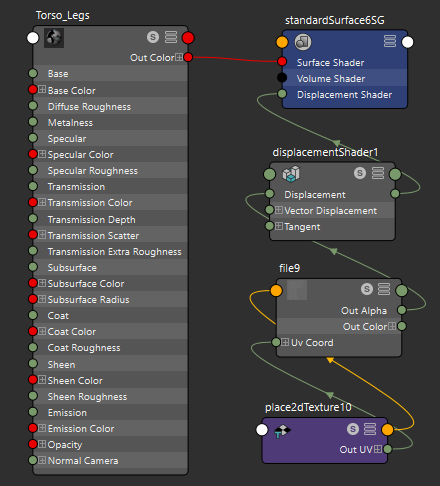Click the Torso_Legs material swatch icon
Image resolution: width=440 pixels, height=486 pixels.
[54, 38]
